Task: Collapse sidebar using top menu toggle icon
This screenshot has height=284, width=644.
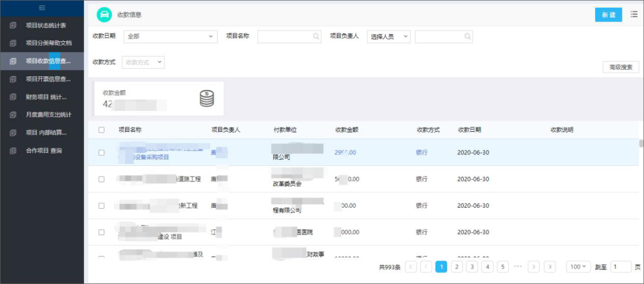Action: [42, 7]
